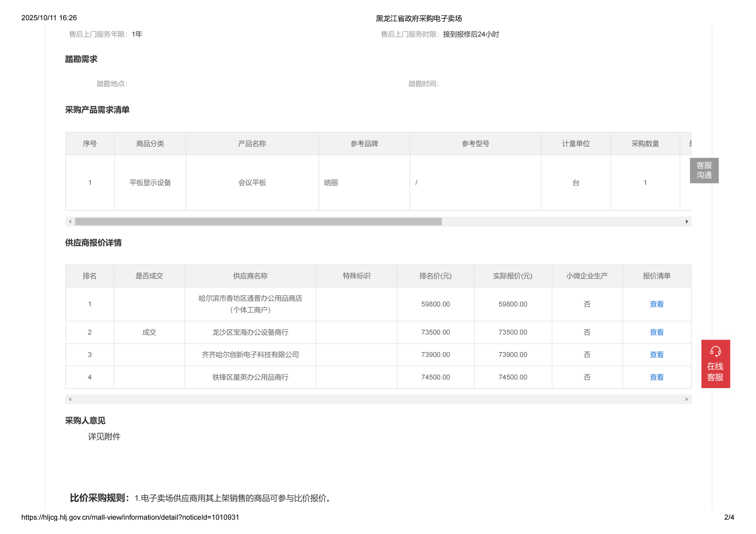Screen dimensions: 756x534
Task: Select the 成交 status cell
Action: tap(149, 332)
